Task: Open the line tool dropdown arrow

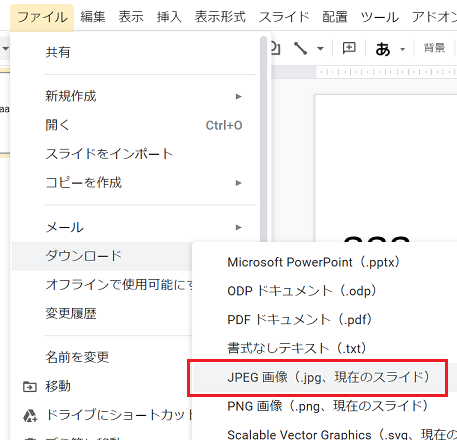Action: (x=320, y=49)
